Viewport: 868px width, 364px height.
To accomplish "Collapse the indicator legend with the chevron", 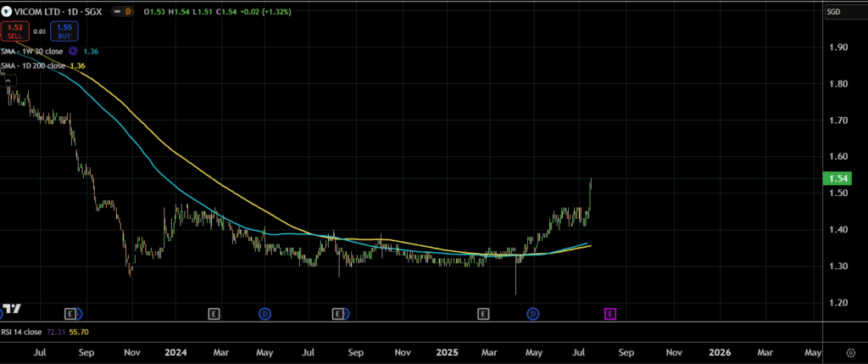I will pyautogui.click(x=8, y=81).
